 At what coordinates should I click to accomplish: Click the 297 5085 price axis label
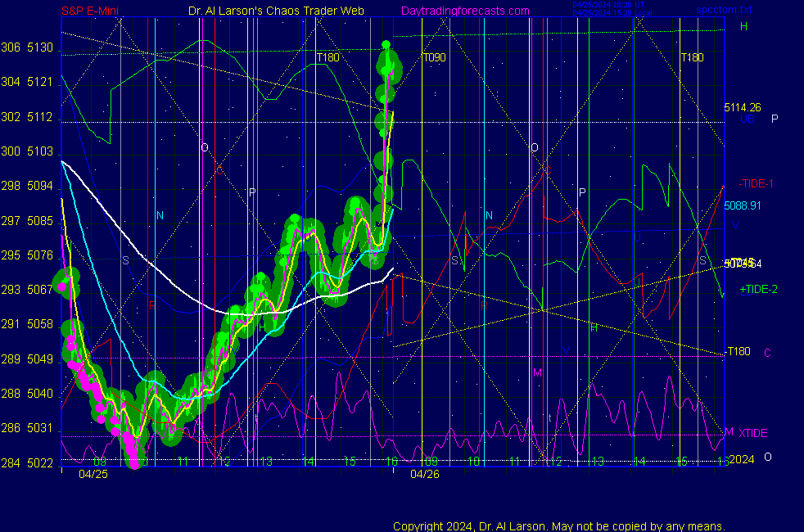(27, 221)
